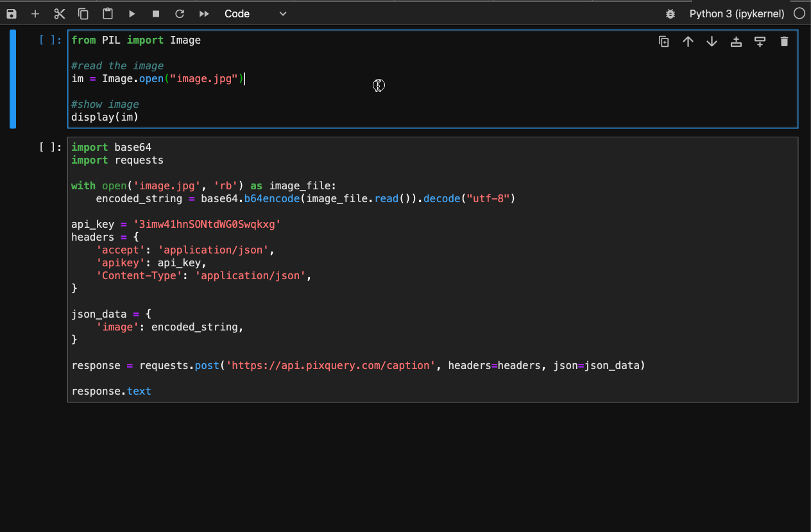Duplicate the active cell
The image size is (811, 532).
pos(664,42)
